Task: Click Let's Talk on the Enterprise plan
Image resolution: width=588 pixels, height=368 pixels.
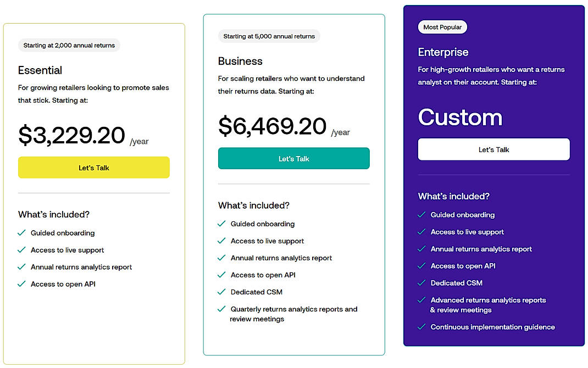Action: (x=493, y=149)
